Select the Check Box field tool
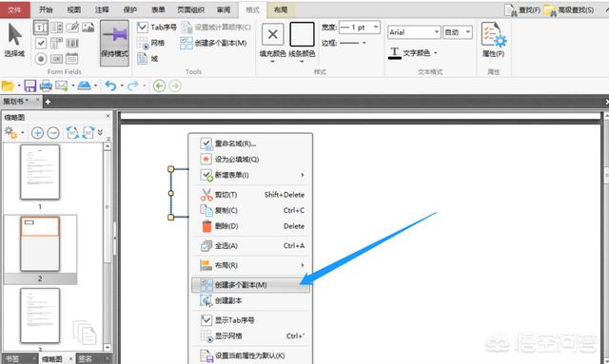609x364 pixels. pos(41,43)
